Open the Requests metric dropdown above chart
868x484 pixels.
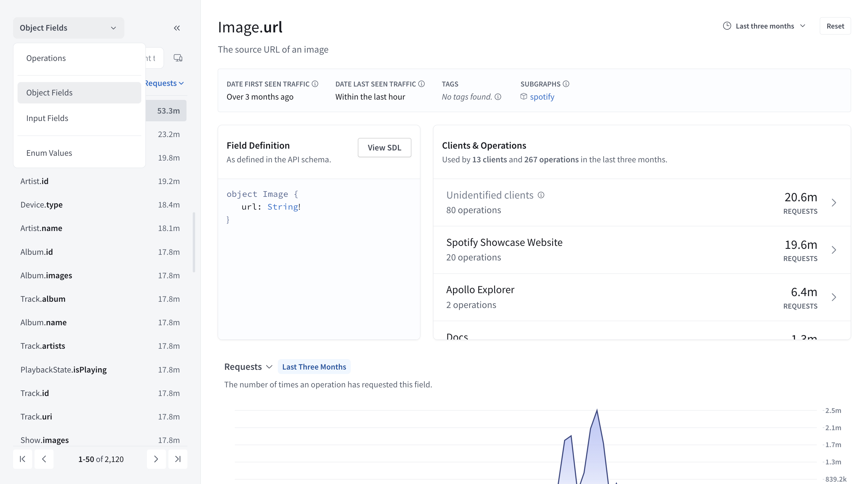coord(248,367)
